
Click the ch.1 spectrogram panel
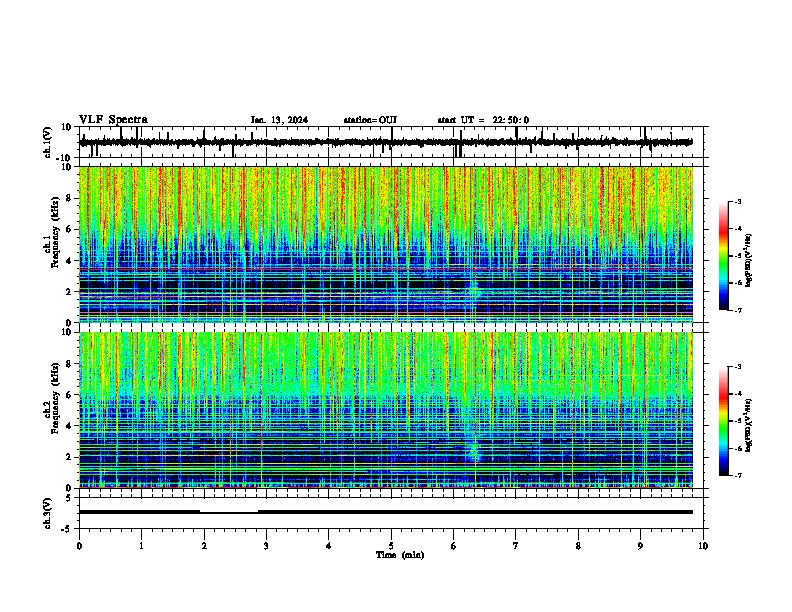(x=386, y=244)
